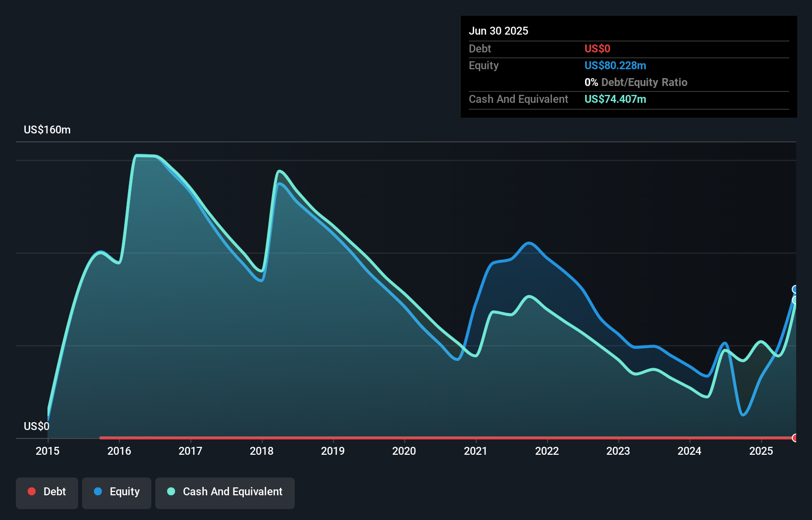Click the US$74.407m Cash And Equivalent value

[615, 99]
